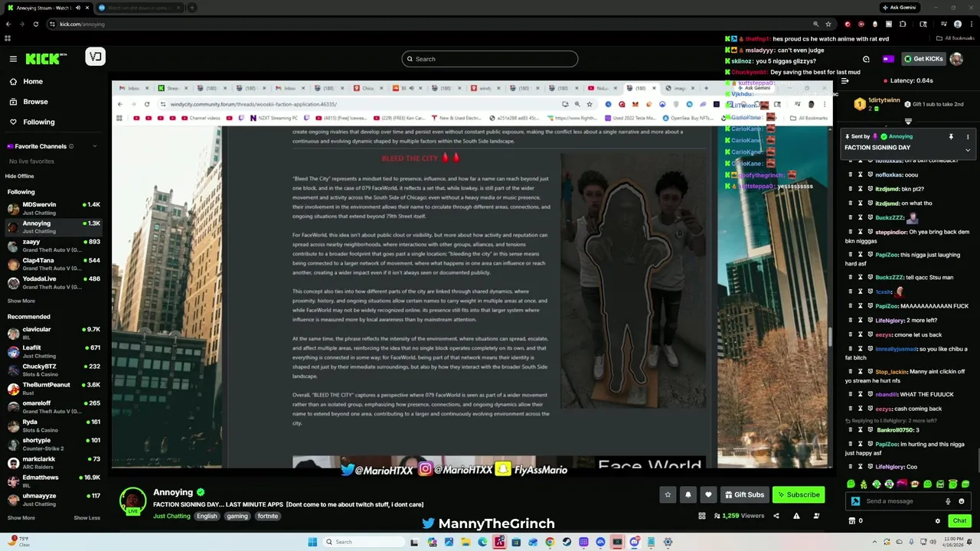Click the Annoying streamer avatar
980x551 pixels.
(132, 500)
